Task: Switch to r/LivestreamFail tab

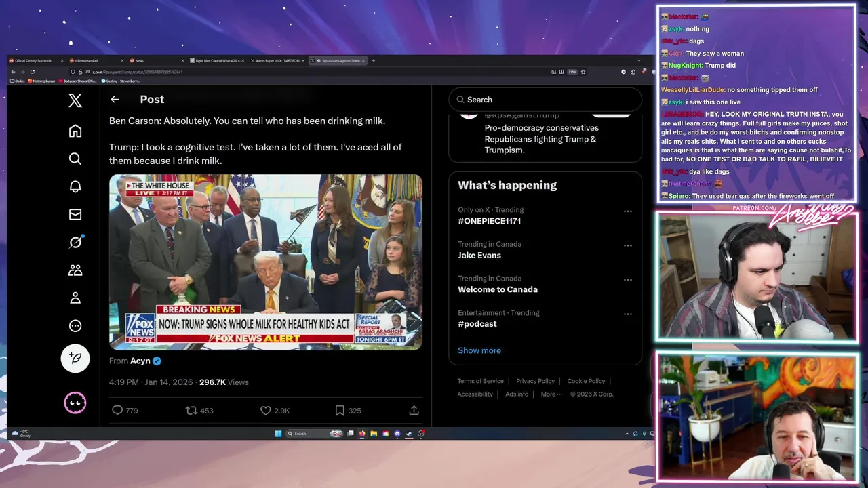Action: (x=96, y=61)
